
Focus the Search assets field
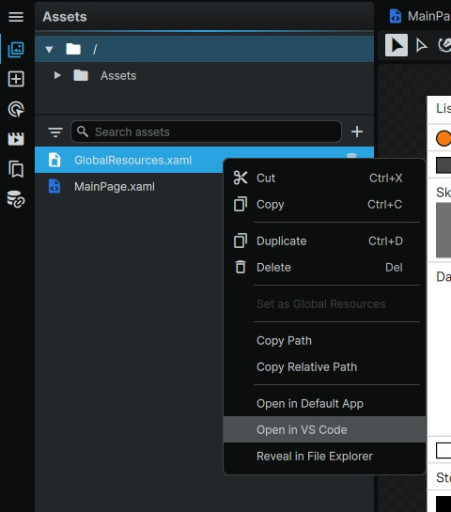(x=206, y=132)
